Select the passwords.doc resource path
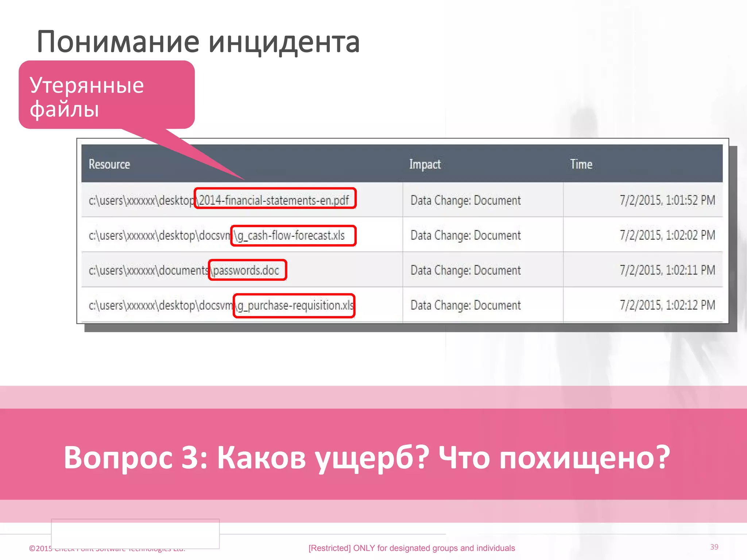Screen dimensions: 747x560 click(184, 271)
